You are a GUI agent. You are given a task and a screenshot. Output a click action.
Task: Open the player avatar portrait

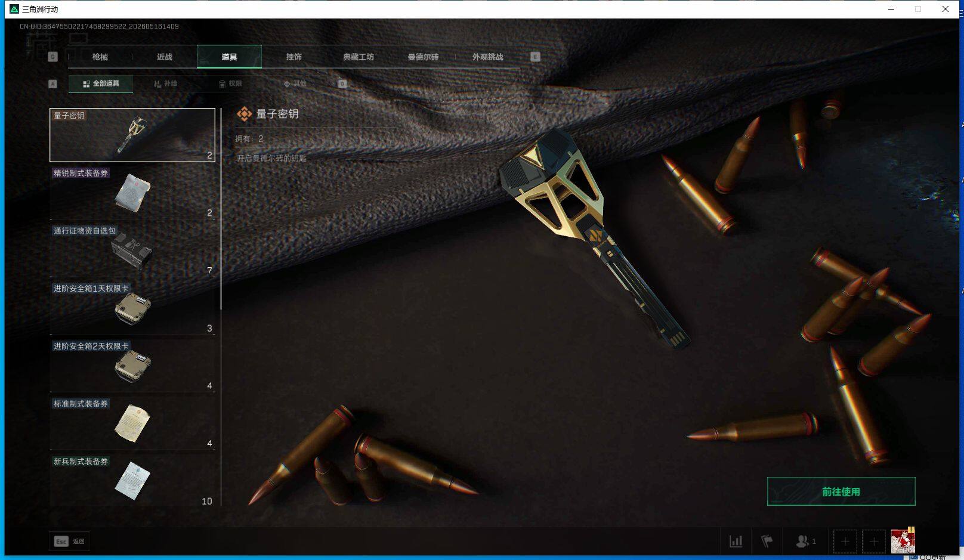[903, 541]
